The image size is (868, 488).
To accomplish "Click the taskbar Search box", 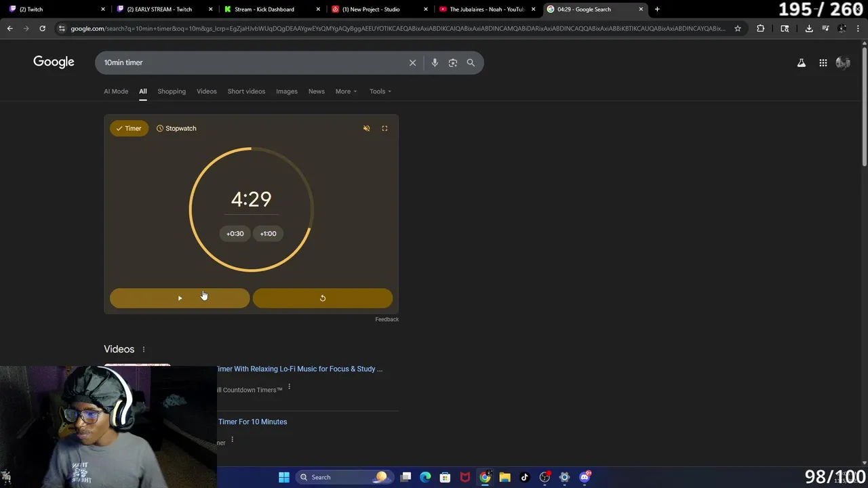I will click(344, 477).
